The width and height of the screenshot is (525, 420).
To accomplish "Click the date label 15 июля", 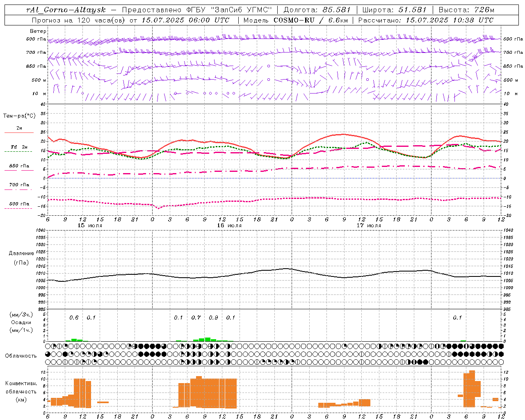I will click(90, 226).
